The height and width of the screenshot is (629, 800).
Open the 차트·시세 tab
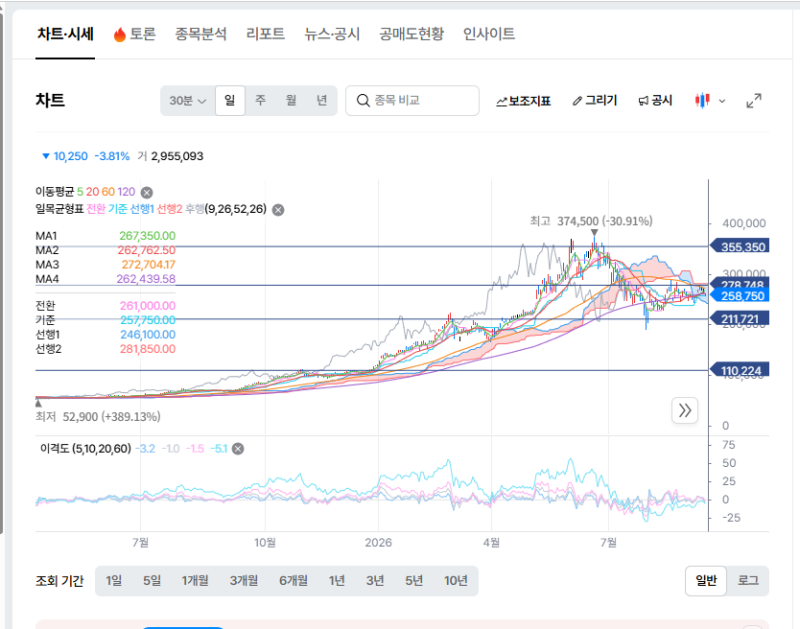tap(65, 34)
